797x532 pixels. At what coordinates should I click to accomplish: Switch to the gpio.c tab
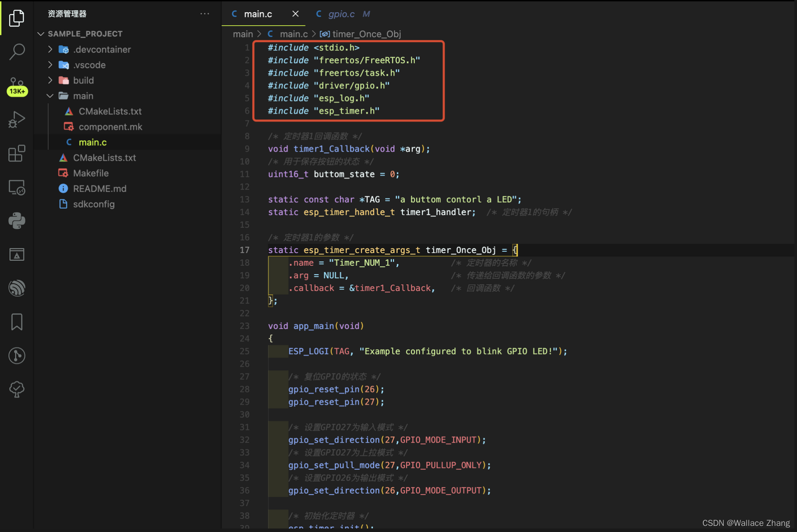click(x=341, y=14)
